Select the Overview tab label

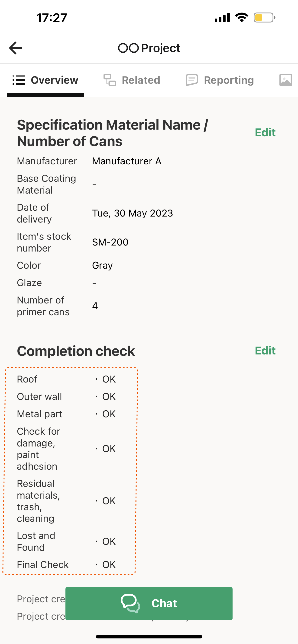(54, 80)
